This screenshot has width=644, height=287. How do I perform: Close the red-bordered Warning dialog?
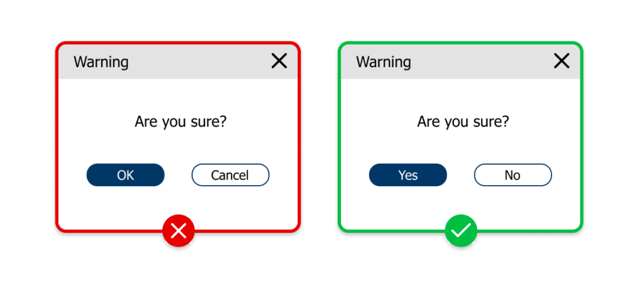point(279,61)
